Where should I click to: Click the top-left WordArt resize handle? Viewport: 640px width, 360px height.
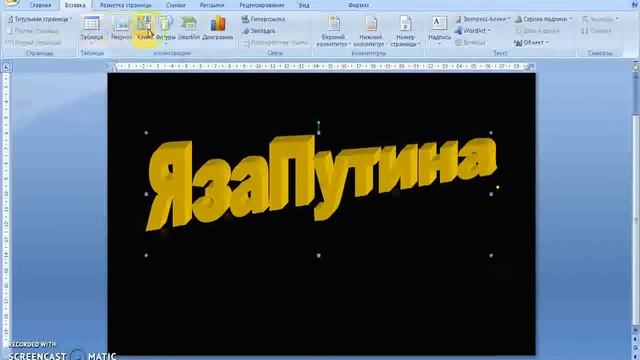coord(146,133)
